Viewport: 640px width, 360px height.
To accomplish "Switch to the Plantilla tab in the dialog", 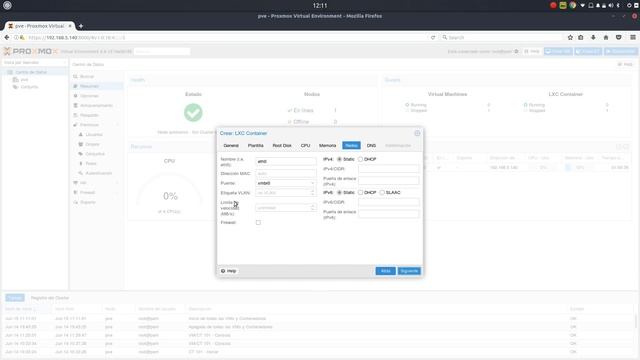I will coord(256,145).
